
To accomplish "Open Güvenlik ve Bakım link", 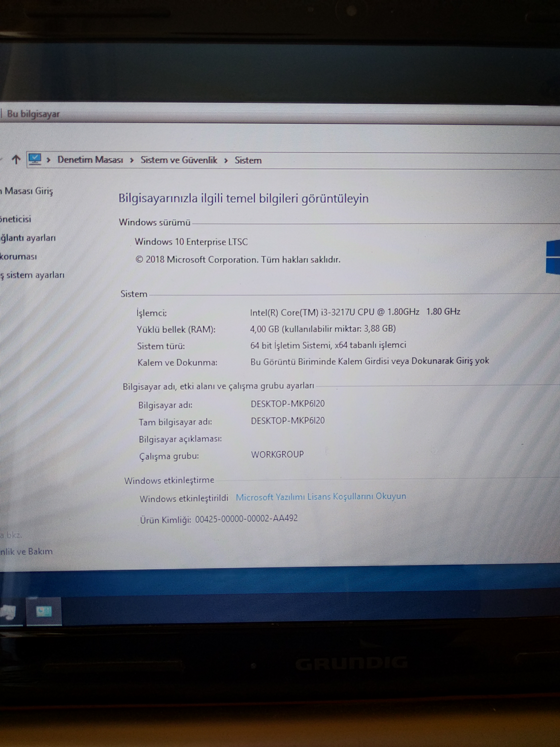I will click(x=26, y=551).
